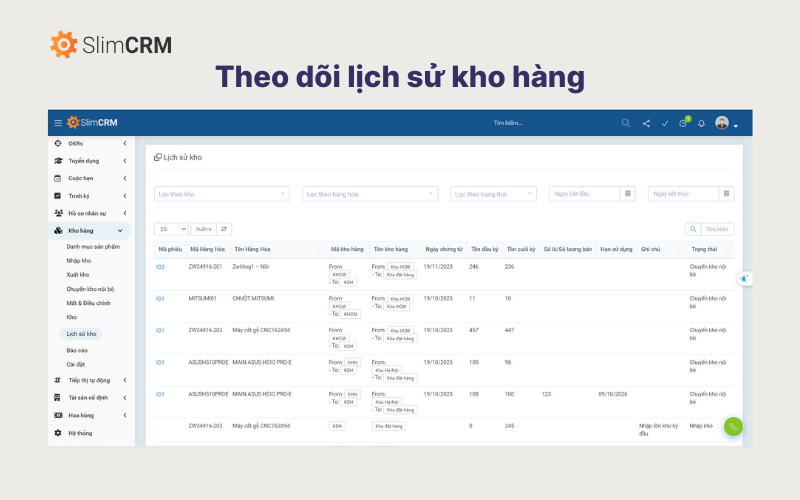800x500 pixels.
Task: Expand the Tài sản cố định chevron
Action: 124,397
